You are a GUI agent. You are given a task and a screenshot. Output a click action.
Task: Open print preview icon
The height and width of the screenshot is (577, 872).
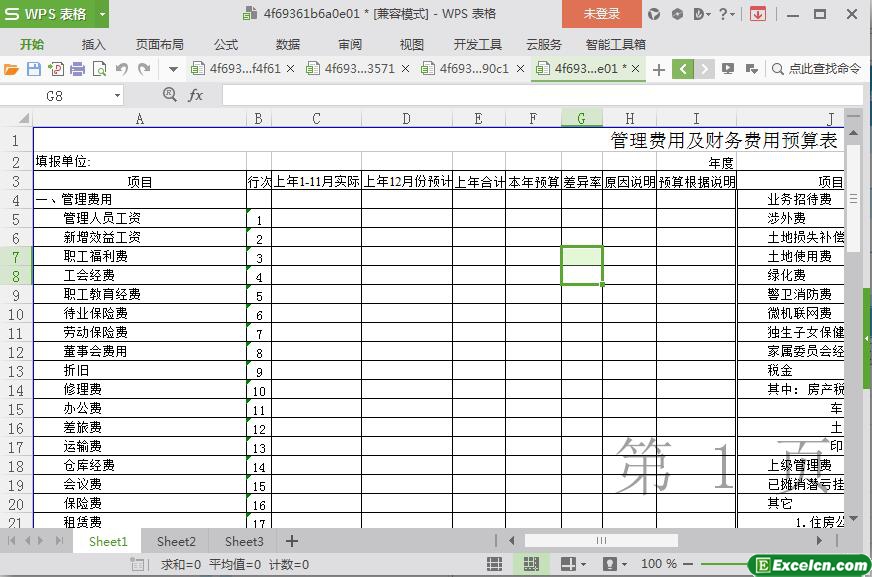pos(100,69)
